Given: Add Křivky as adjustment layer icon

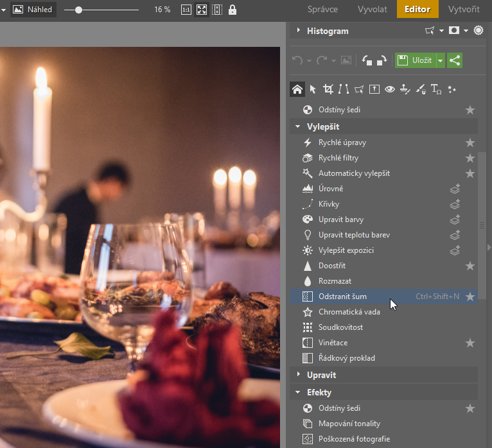Looking at the screenshot, I should pos(455,204).
